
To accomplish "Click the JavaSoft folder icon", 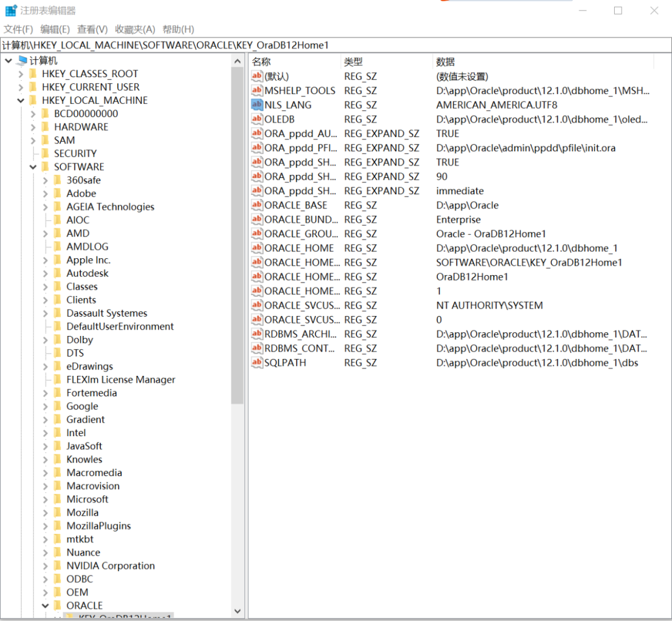I will point(58,446).
